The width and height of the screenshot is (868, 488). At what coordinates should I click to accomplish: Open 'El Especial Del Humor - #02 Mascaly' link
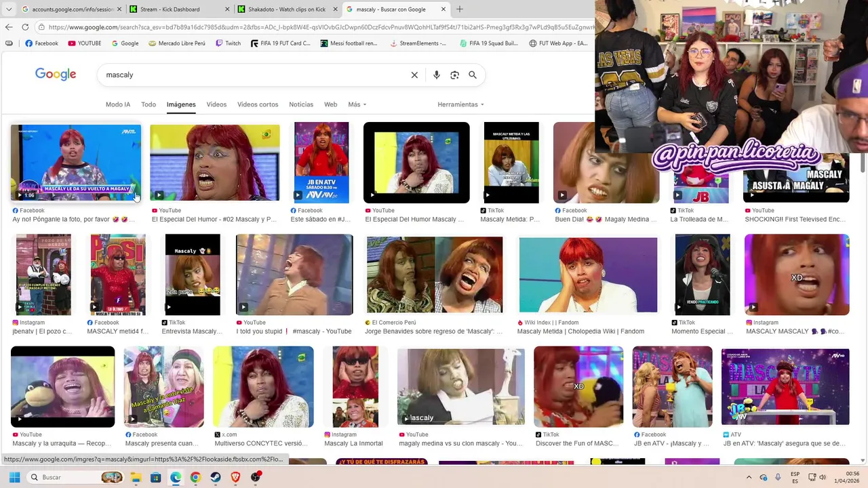[214, 220]
